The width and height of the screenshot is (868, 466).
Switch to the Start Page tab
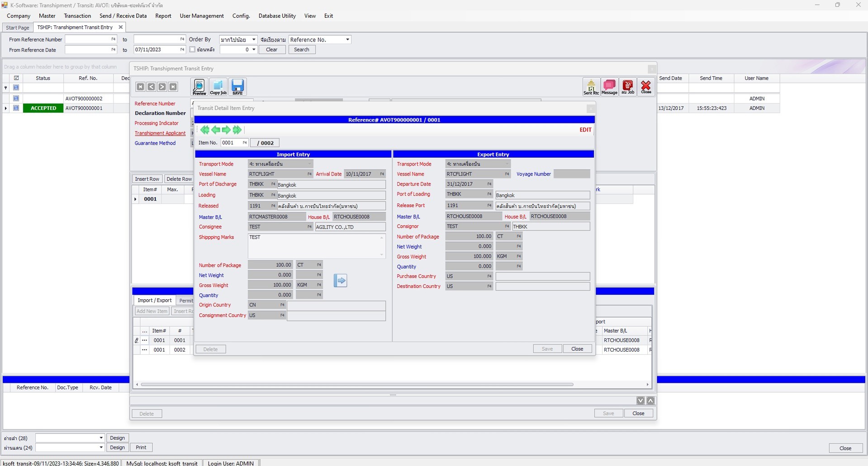tap(17, 27)
